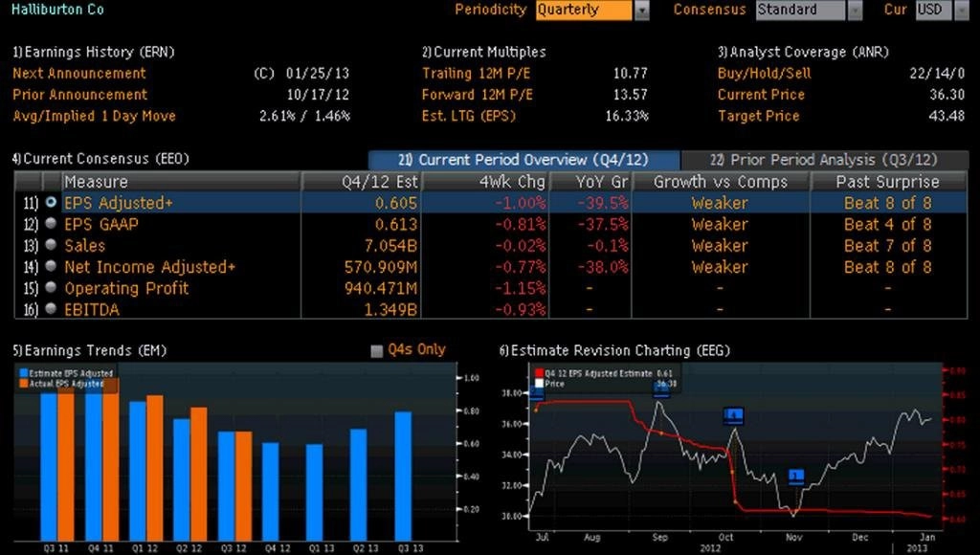Select the Sales radio button

51,245
